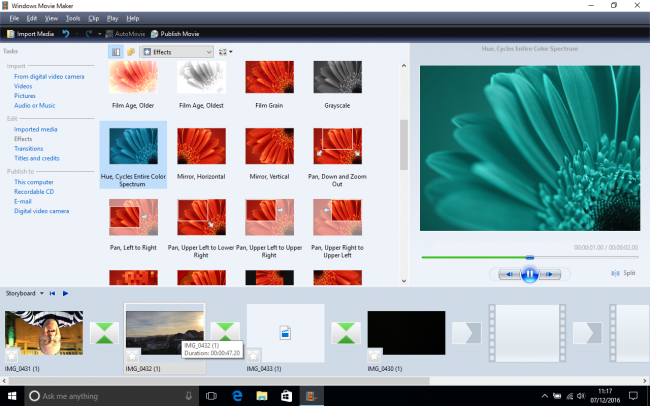The image size is (650, 406).
Task: Click the transition cell before IMG_0430 (1)
Action: (346, 333)
